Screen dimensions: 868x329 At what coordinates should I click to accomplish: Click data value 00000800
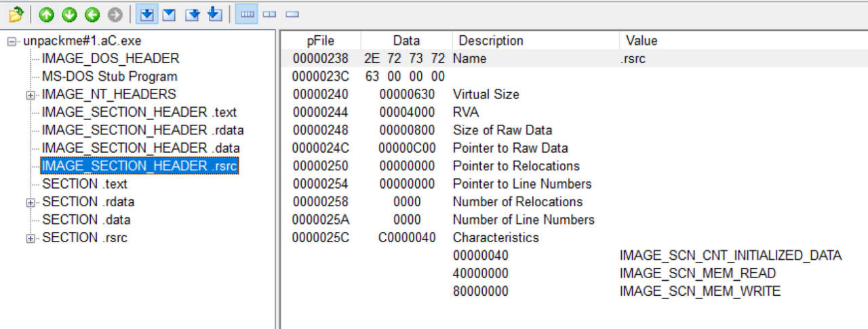tap(407, 130)
